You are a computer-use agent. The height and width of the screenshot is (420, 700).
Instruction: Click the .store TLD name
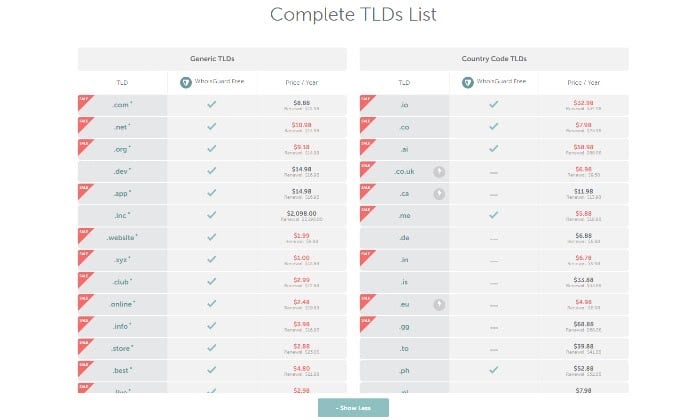point(122,348)
